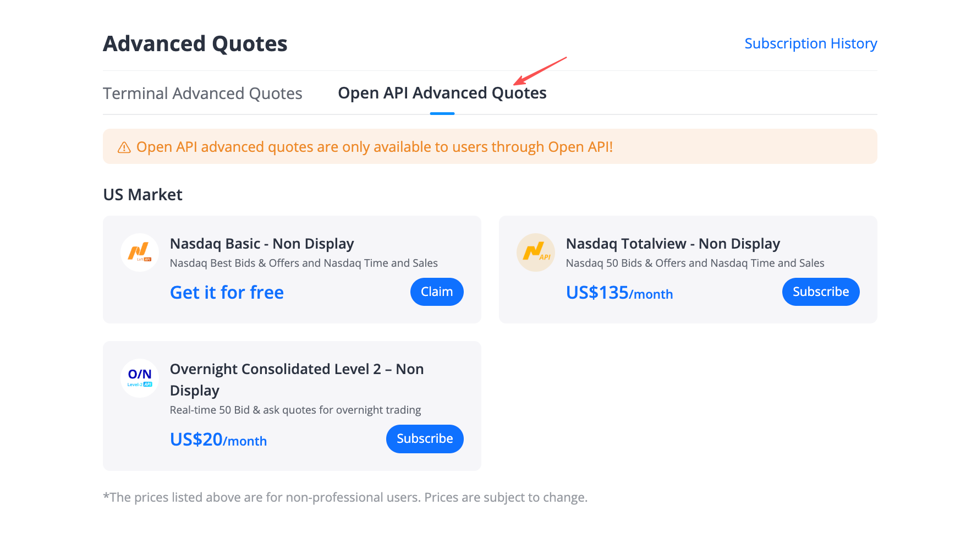
Task: Switch to Terminal Advanced Quotes tab
Action: [202, 94]
